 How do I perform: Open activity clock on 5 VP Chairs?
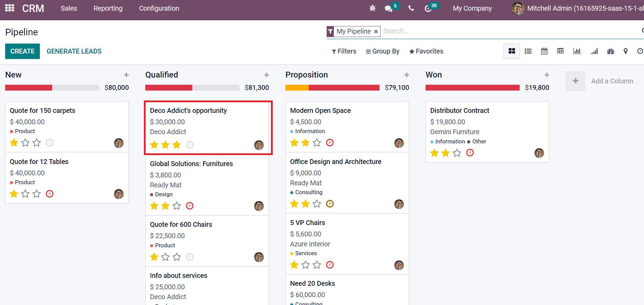point(330,265)
